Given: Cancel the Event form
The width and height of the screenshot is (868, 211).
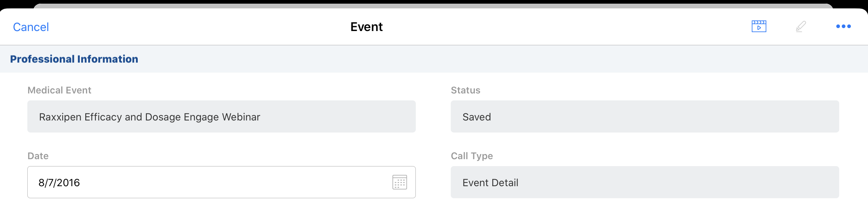Looking at the screenshot, I should point(31,27).
